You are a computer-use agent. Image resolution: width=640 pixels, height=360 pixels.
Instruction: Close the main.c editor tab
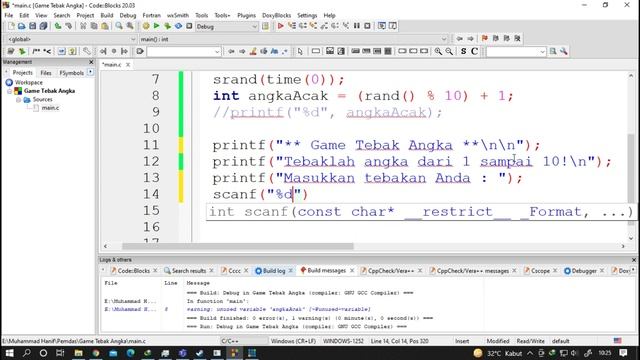pyautogui.click(x=128, y=64)
